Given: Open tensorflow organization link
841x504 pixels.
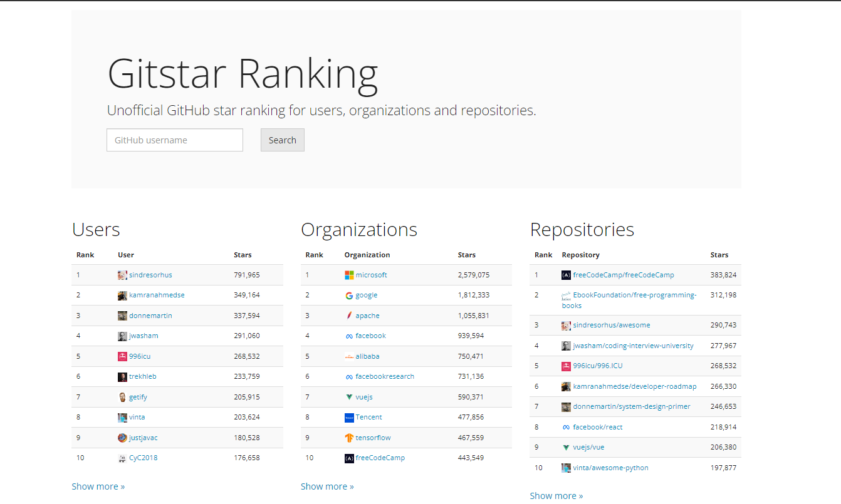Looking at the screenshot, I should pyautogui.click(x=373, y=438).
